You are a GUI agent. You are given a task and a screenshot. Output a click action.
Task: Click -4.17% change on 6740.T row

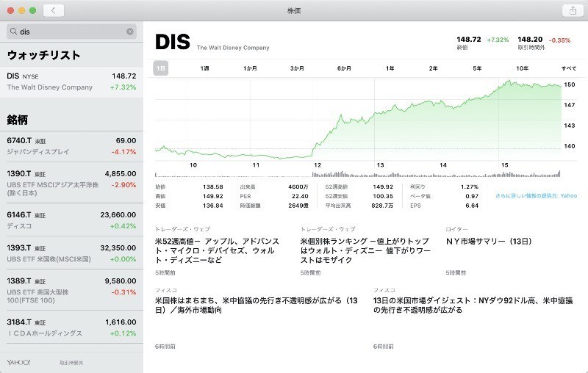(123, 152)
